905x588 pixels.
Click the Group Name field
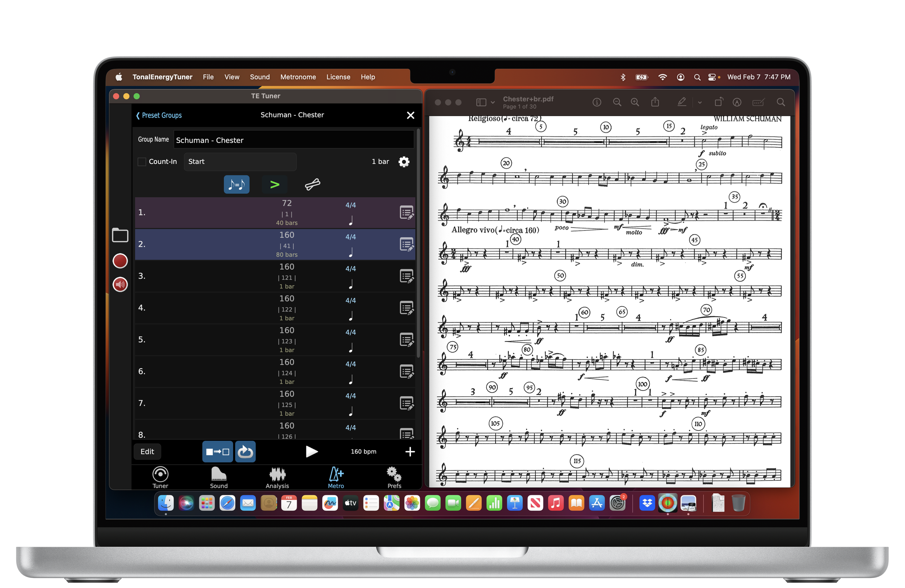tap(294, 140)
